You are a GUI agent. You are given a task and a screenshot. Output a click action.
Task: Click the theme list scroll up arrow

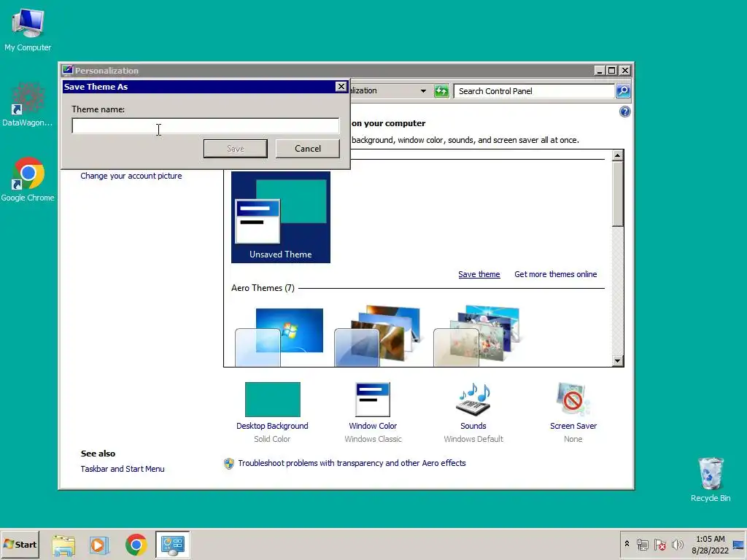617,156
